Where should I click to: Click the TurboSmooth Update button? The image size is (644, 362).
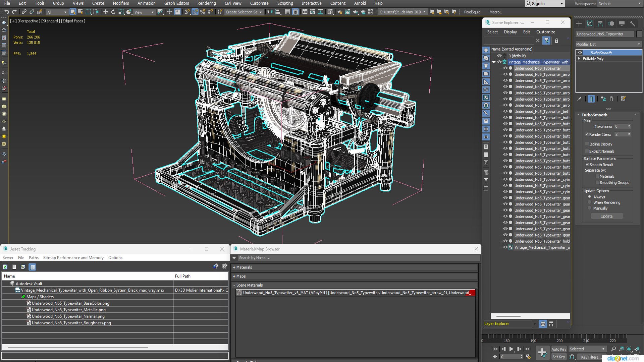tap(606, 216)
